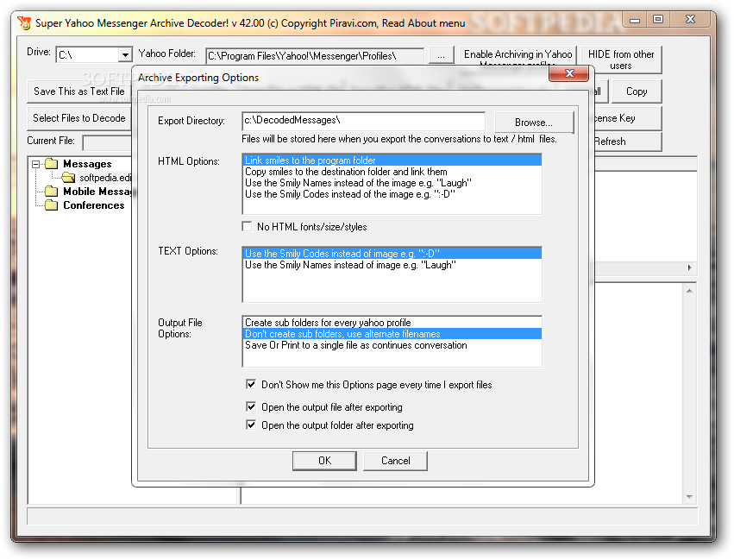Image resolution: width=734 pixels, height=560 pixels.
Task: Select Copy smiles to the destination folder
Action: point(392,172)
